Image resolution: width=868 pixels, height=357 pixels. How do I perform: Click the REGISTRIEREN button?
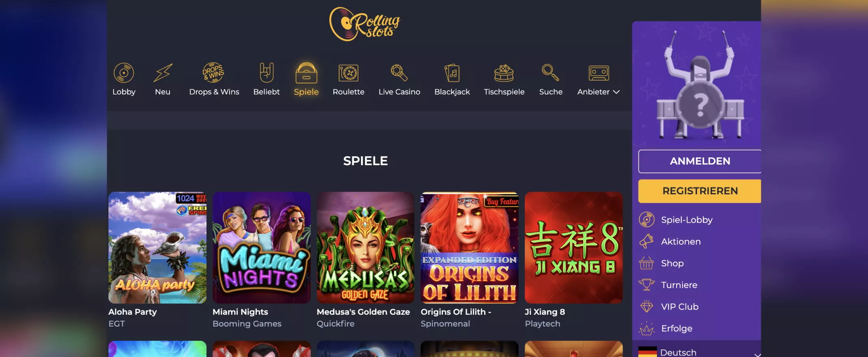click(x=700, y=191)
